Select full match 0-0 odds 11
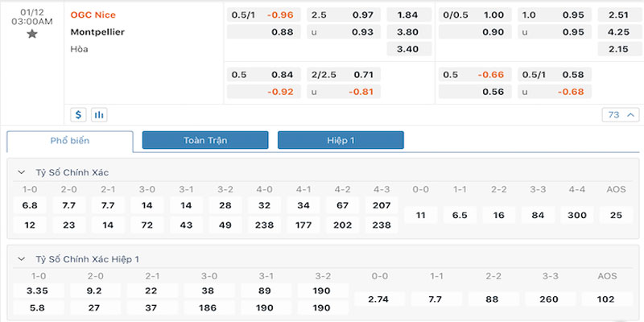This screenshot has height=322, width=644. click(420, 215)
